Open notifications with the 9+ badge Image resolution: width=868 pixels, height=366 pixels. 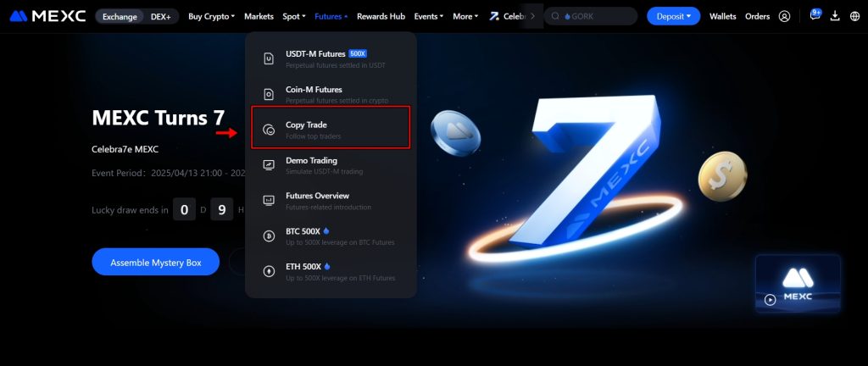[815, 16]
